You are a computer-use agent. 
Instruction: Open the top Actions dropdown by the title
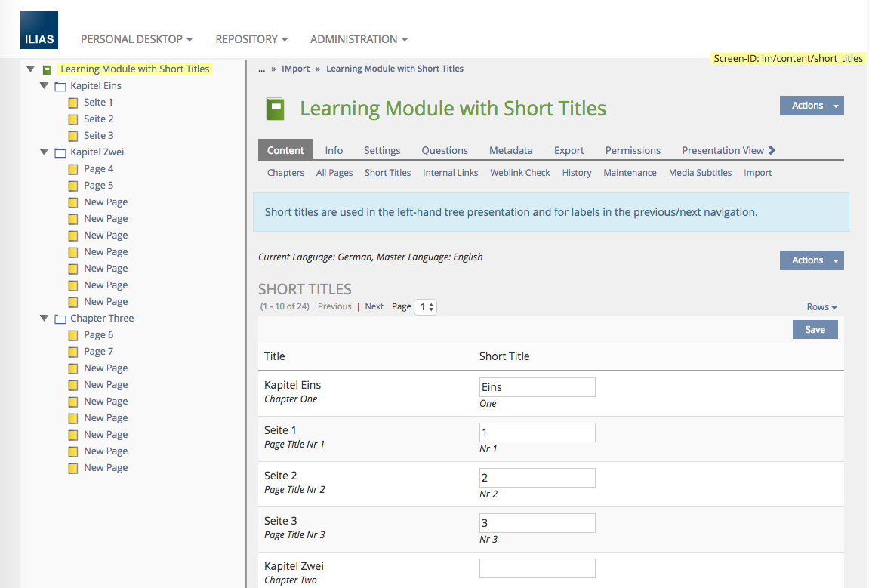811,106
